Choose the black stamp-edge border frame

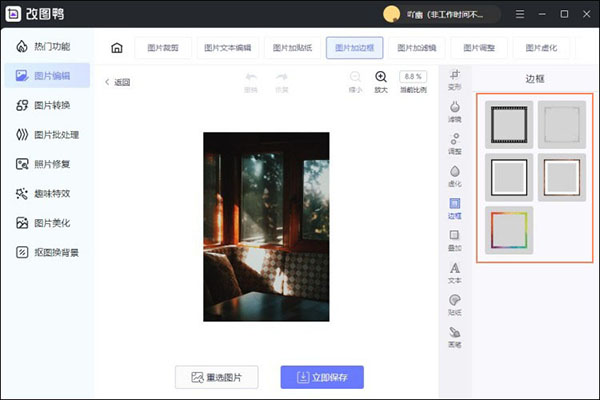[510, 124]
